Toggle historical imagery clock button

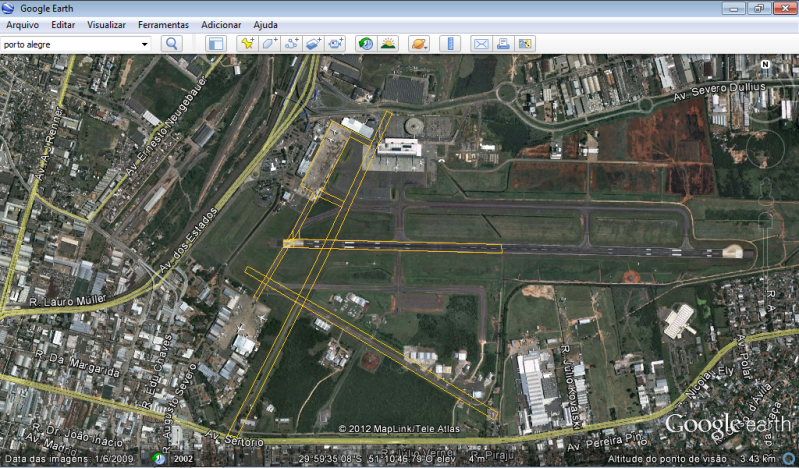tap(365, 44)
